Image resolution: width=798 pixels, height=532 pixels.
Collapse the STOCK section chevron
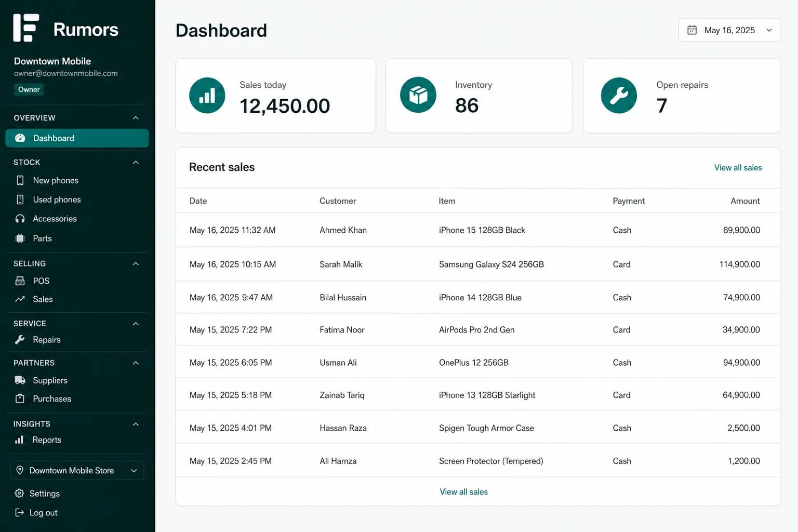tap(136, 163)
